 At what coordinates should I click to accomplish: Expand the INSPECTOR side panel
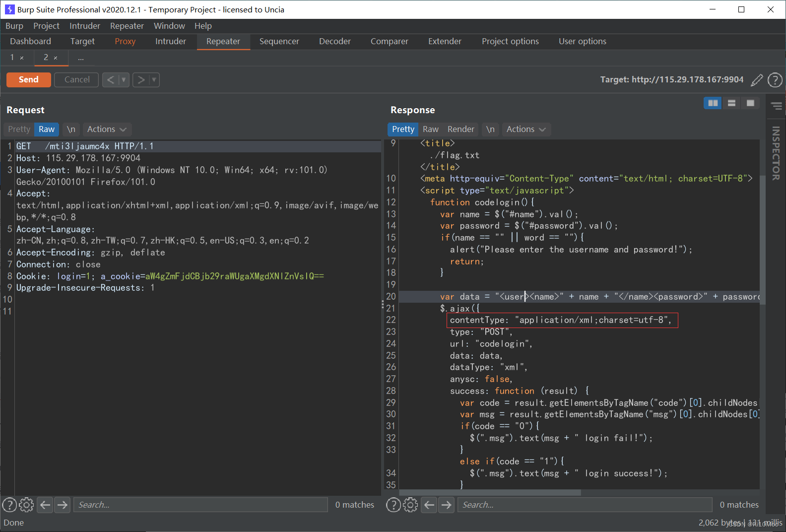776,153
